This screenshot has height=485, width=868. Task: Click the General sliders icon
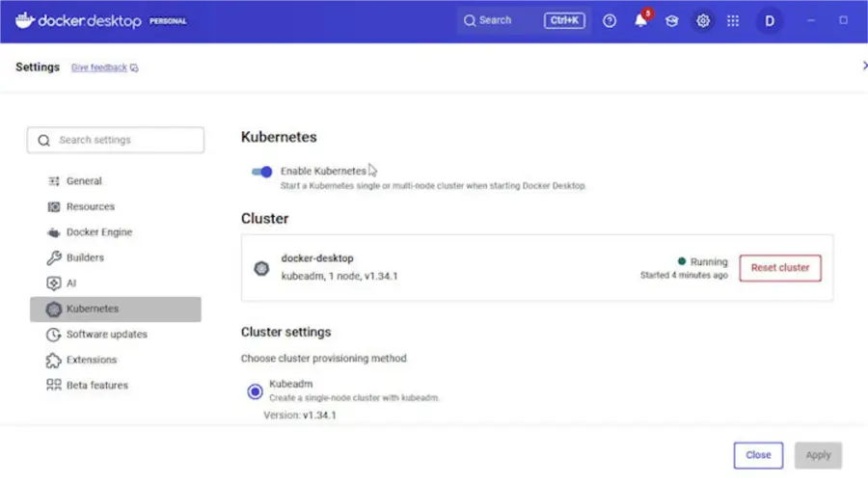click(54, 181)
